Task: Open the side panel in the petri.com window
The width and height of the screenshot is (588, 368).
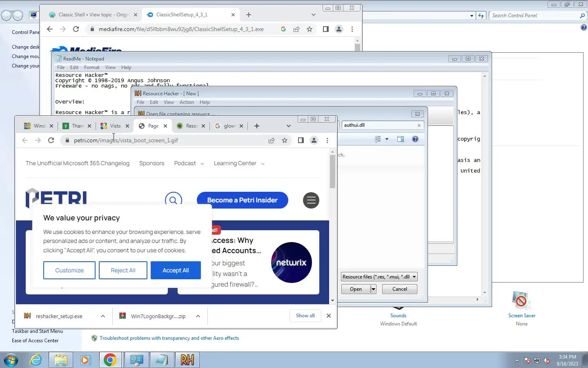Action: click(x=301, y=140)
